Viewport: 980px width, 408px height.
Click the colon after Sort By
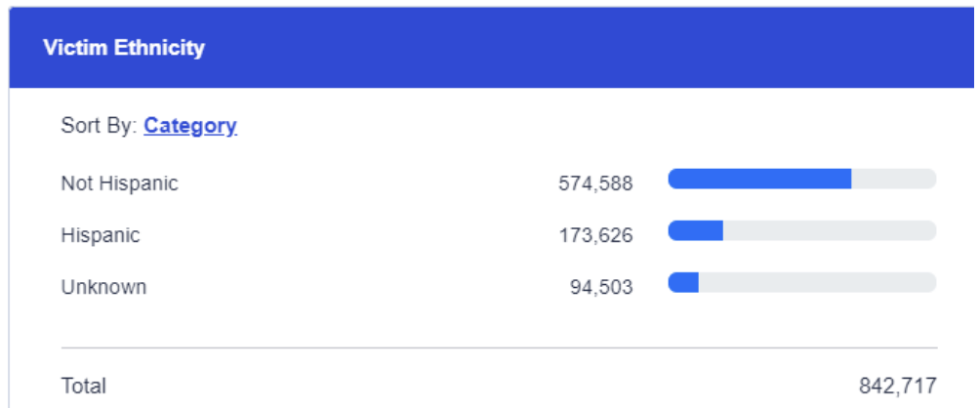pyautogui.click(x=136, y=126)
